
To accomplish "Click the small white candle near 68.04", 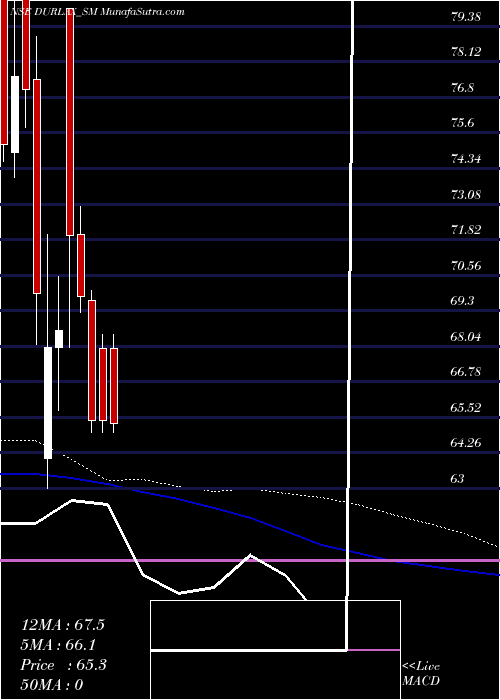I will tap(59, 339).
